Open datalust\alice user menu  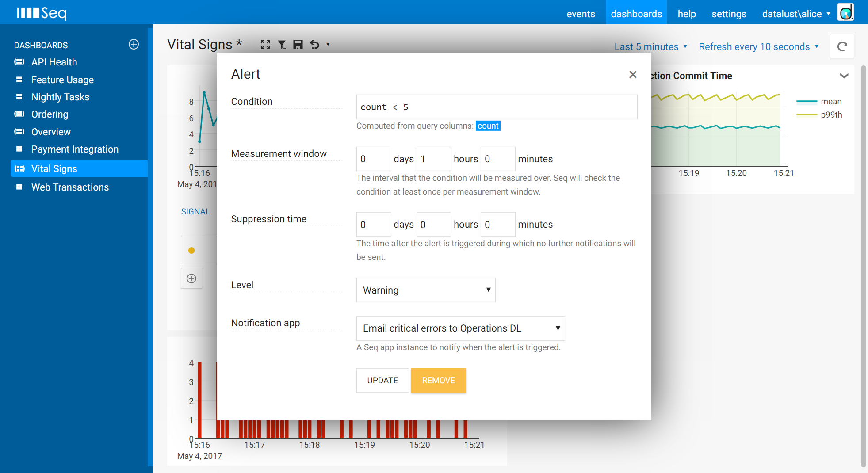pos(796,14)
